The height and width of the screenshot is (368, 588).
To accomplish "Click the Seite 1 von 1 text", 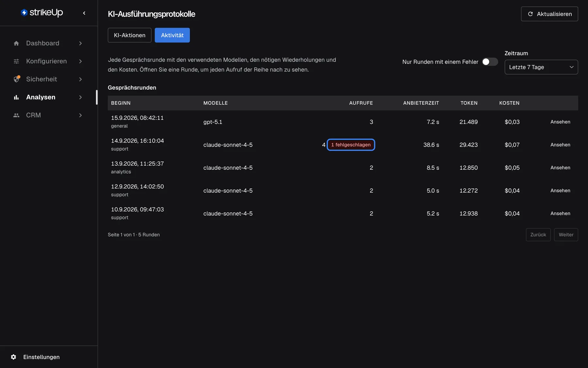I will tap(122, 235).
